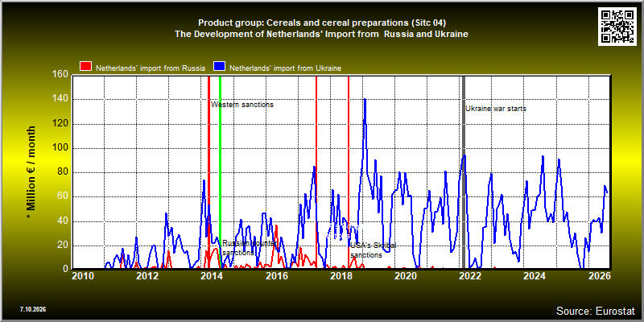644x322 pixels.
Task: Click the x-axis label 2024
Action: click(534, 275)
